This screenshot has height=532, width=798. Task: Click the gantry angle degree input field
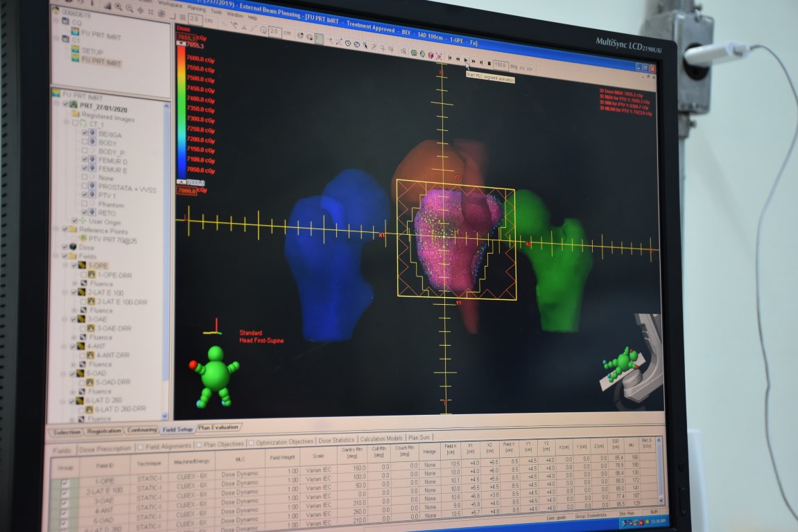coord(501,64)
